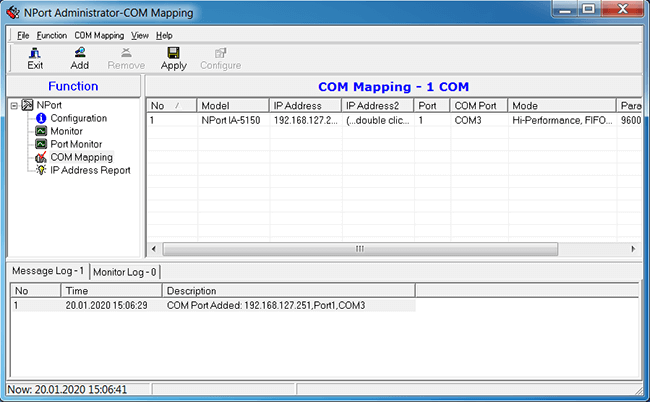Open the Help menu

164,36
